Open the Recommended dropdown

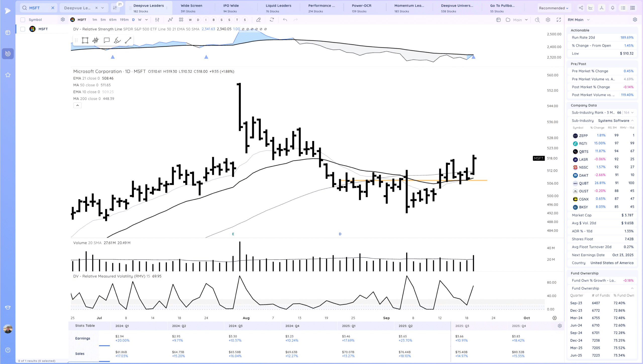(554, 8)
